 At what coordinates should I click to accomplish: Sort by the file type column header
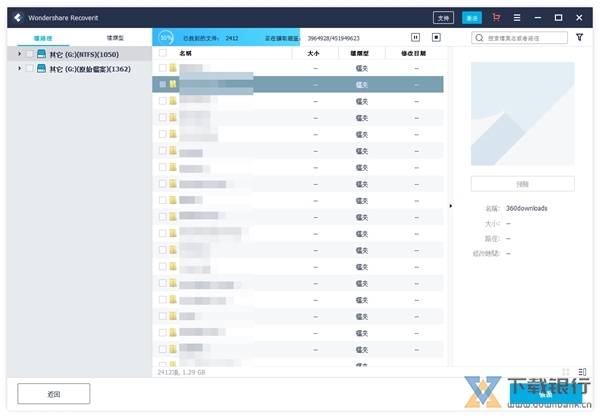[x=360, y=53]
